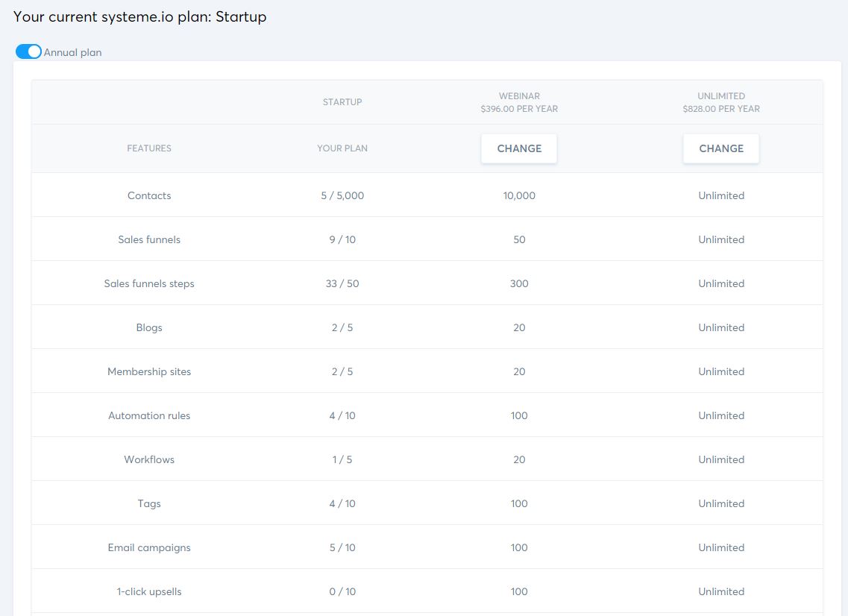Click the 1-click upsells feature label

click(149, 591)
